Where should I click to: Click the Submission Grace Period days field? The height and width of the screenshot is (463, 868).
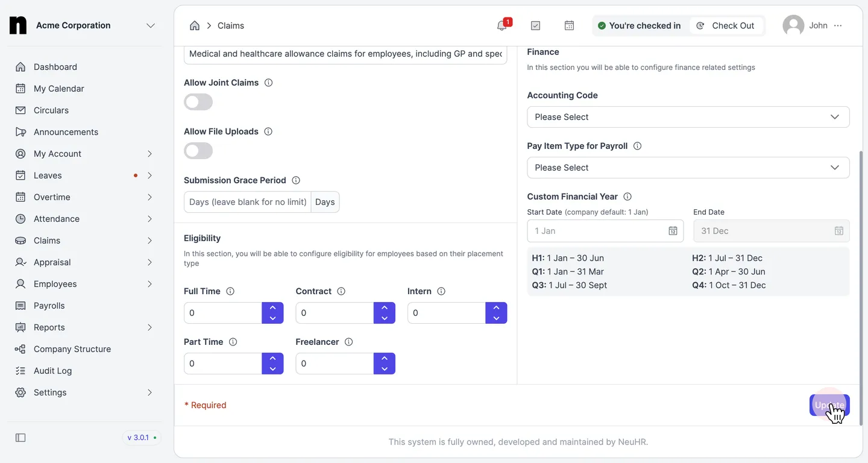click(248, 202)
